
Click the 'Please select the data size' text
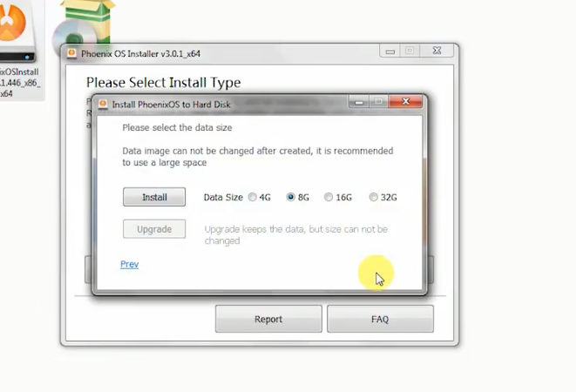(x=177, y=127)
